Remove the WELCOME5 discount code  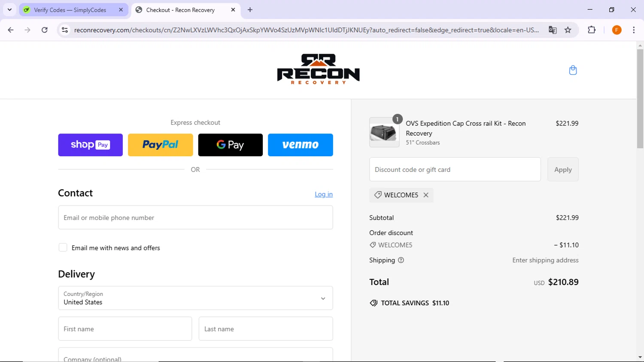426,195
